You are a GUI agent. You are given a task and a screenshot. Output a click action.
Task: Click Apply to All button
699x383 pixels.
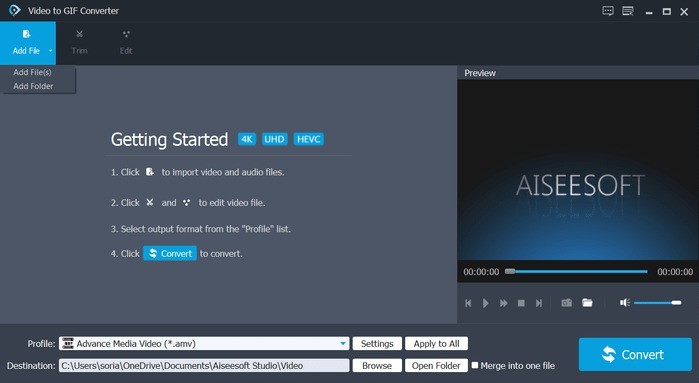coord(436,343)
